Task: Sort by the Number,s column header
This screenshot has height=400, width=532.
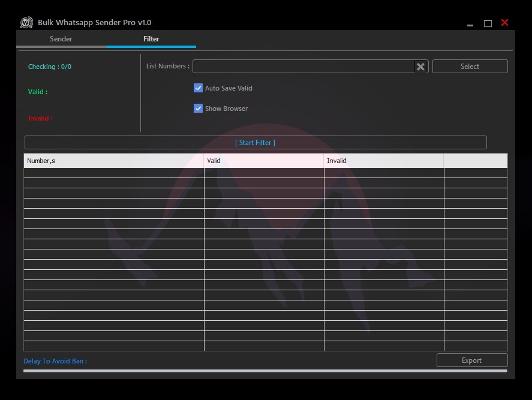Action: pos(114,161)
